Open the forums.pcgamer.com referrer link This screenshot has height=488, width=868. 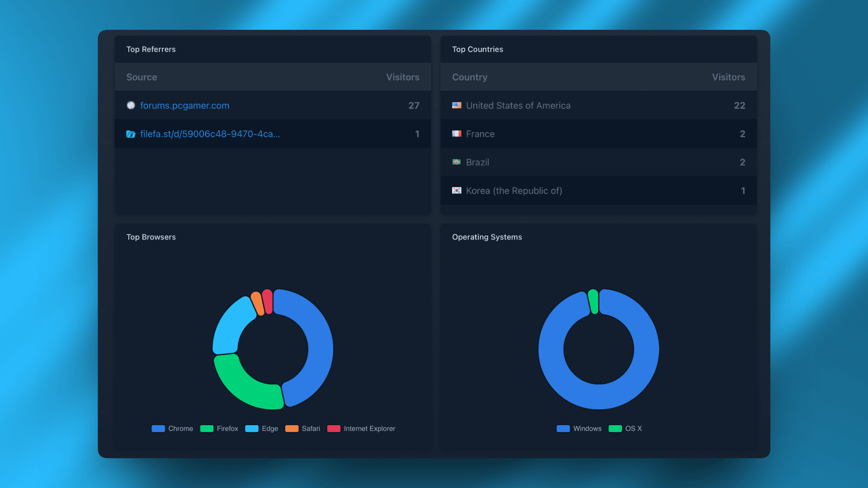[184, 105]
